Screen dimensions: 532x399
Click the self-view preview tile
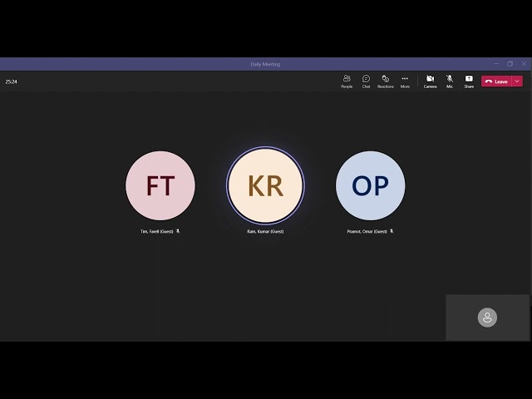(487, 318)
